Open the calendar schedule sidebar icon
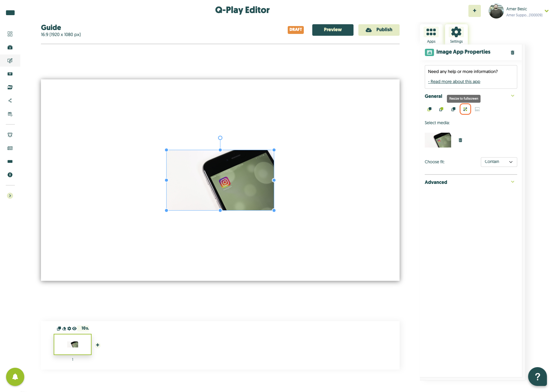This screenshot has width=553, height=392. click(x=10, y=114)
